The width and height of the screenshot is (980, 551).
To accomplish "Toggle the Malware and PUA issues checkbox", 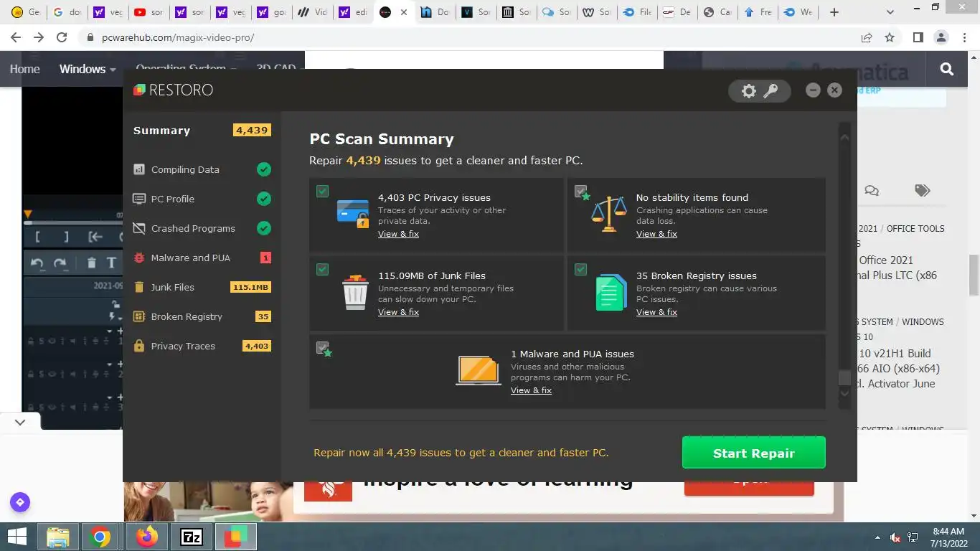I will pyautogui.click(x=322, y=347).
